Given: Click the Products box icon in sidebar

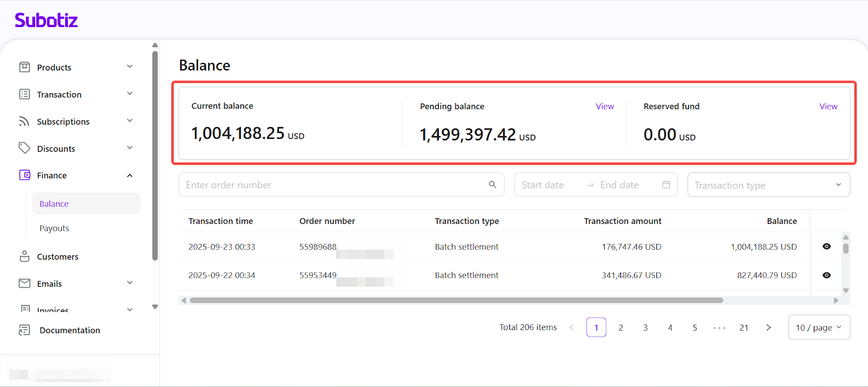Looking at the screenshot, I should click(x=24, y=67).
